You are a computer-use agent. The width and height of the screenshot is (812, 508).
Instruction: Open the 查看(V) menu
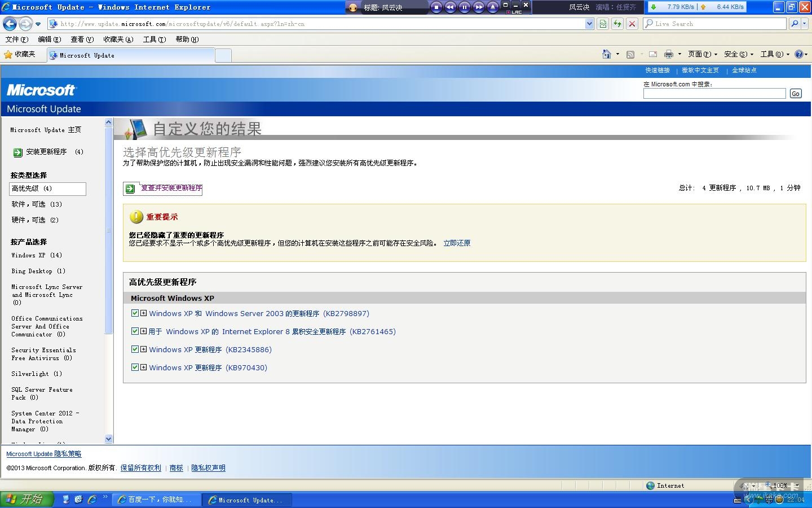pyautogui.click(x=82, y=40)
